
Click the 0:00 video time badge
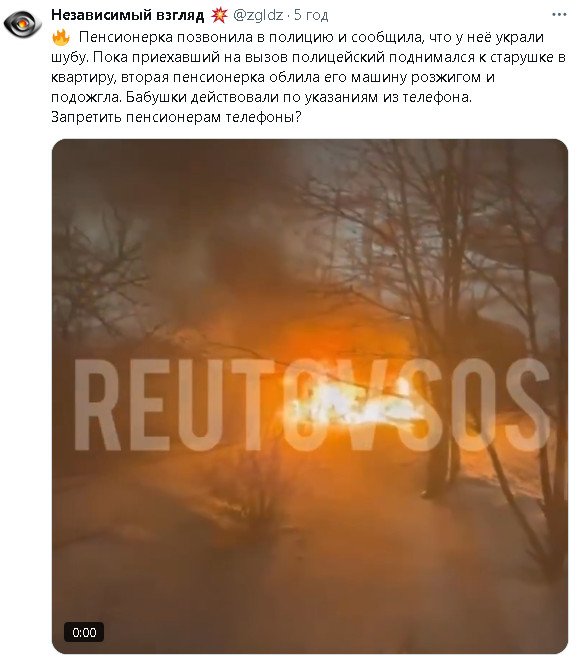[x=84, y=632]
